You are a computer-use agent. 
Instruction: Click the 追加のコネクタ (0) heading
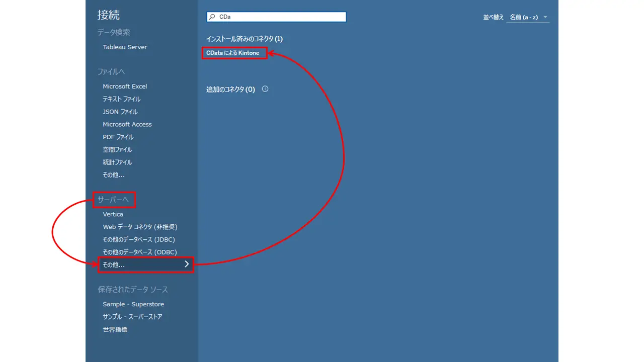pyautogui.click(x=230, y=89)
